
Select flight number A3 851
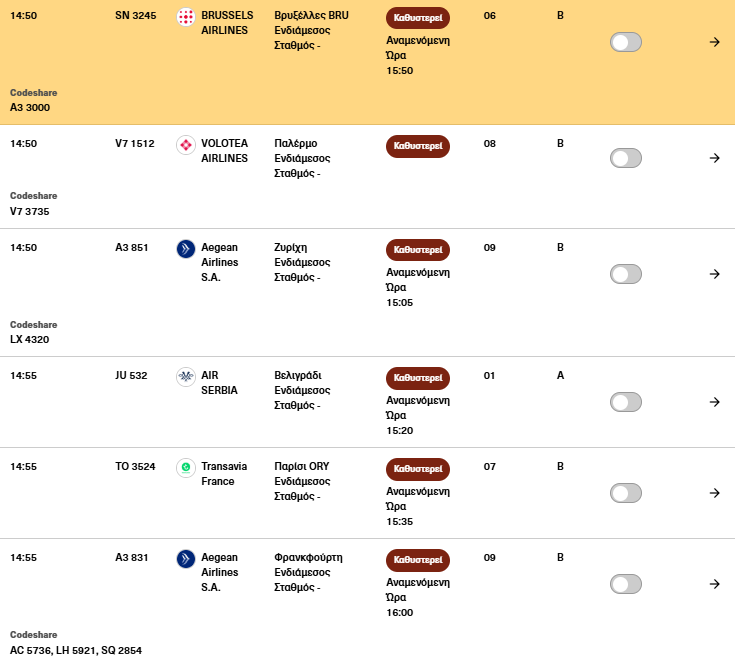click(x=131, y=248)
